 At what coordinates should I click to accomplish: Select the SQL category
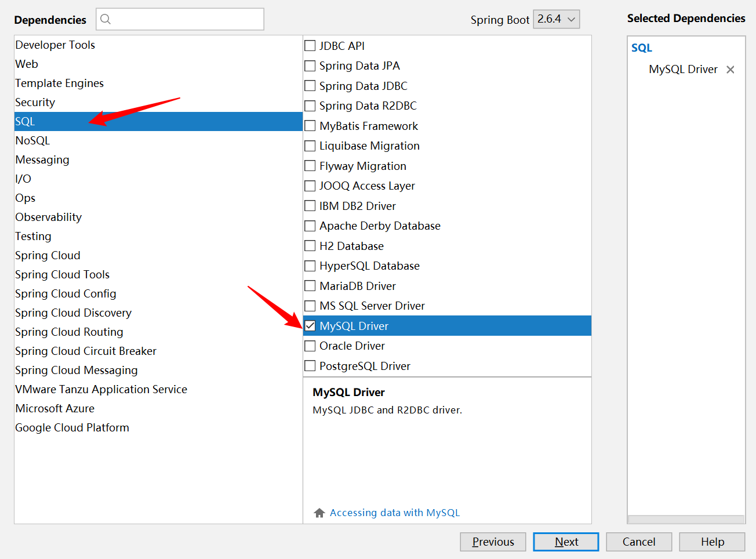(x=158, y=121)
